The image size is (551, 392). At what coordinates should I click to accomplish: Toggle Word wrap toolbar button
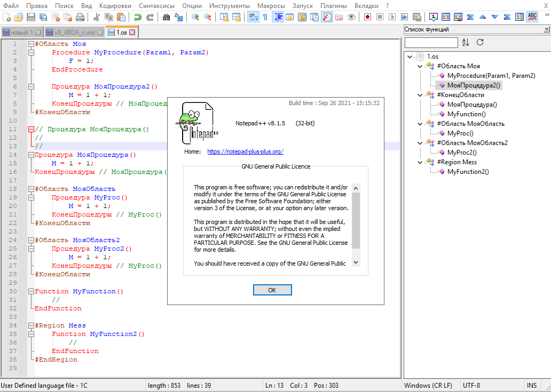click(253, 17)
